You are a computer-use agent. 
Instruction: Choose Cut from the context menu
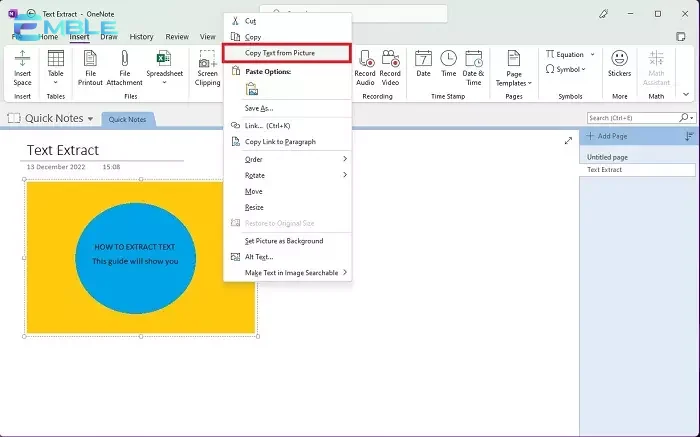288,21
